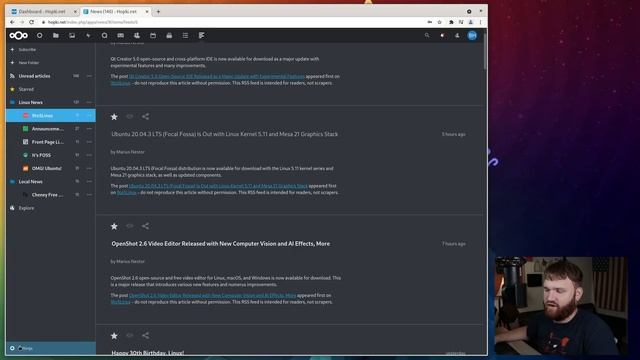640x360 pixels.
Task: Open the three-dot menu for Unread articles
Action: point(89,76)
